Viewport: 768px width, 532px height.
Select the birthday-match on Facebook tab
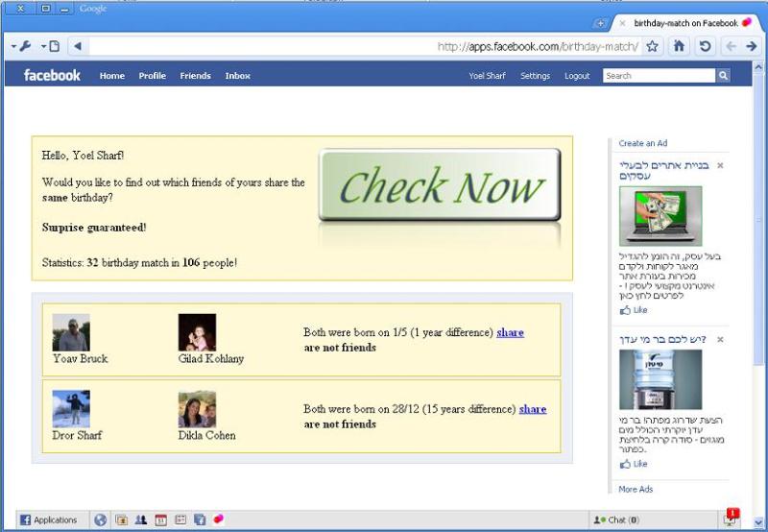(x=685, y=23)
